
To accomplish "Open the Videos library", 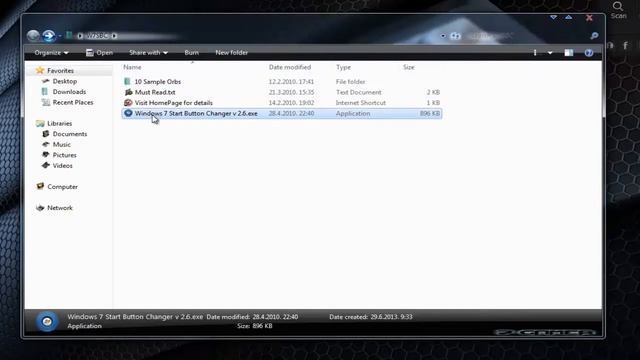I will (x=62, y=166).
